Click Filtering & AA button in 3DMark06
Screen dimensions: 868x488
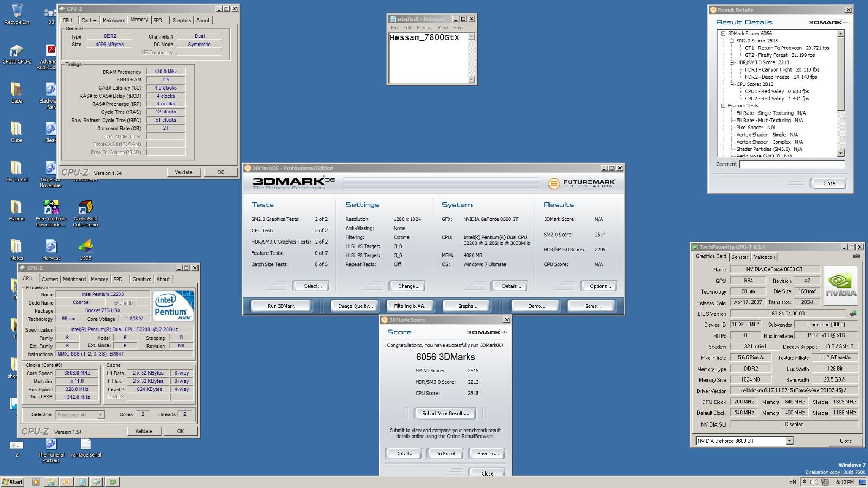click(411, 306)
